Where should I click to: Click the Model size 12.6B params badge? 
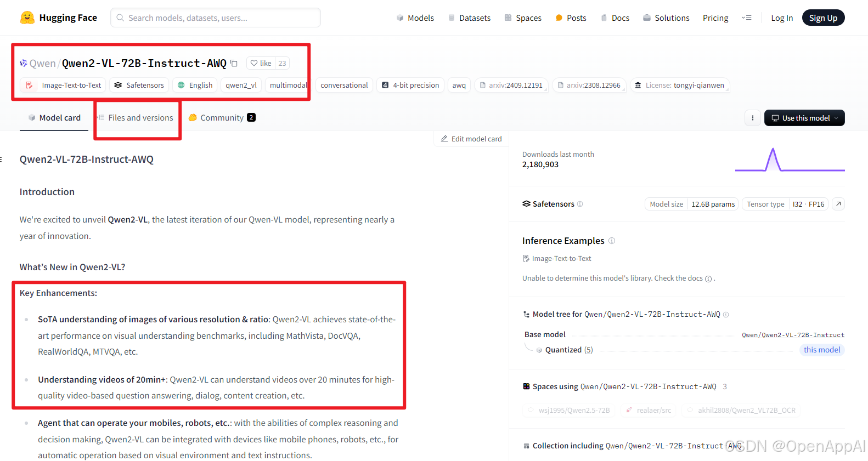pyautogui.click(x=691, y=204)
